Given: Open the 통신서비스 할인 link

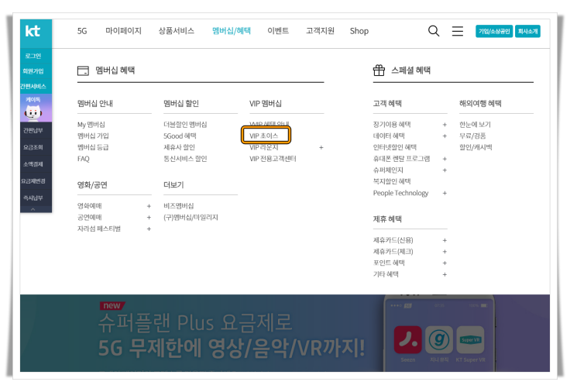Looking at the screenshot, I should point(185,159).
